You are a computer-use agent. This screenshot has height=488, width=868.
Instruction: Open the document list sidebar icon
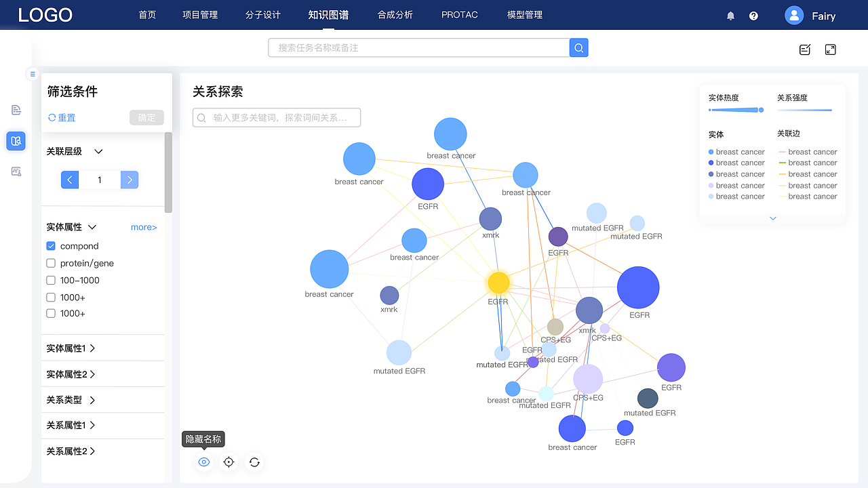coord(16,110)
